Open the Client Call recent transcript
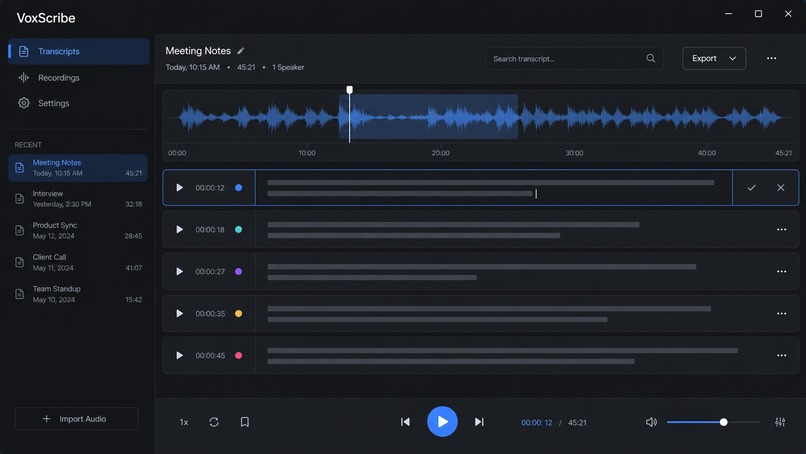806x454 pixels. click(x=78, y=263)
